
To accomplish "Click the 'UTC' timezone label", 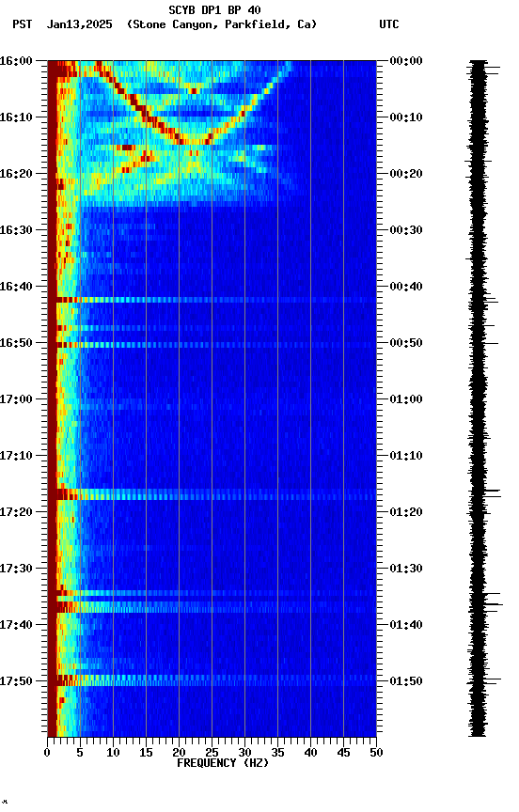I will 389,24.
